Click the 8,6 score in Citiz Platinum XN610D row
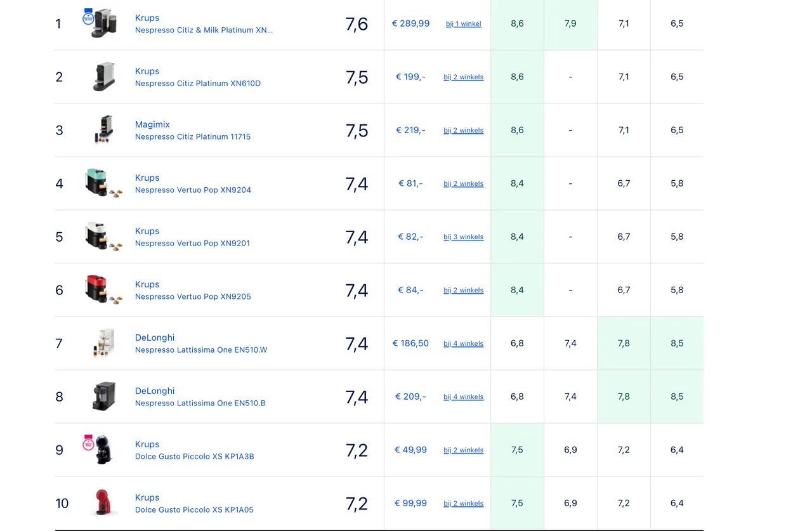Screen dimensions: 812x531 pyautogui.click(x=517, y=77)
